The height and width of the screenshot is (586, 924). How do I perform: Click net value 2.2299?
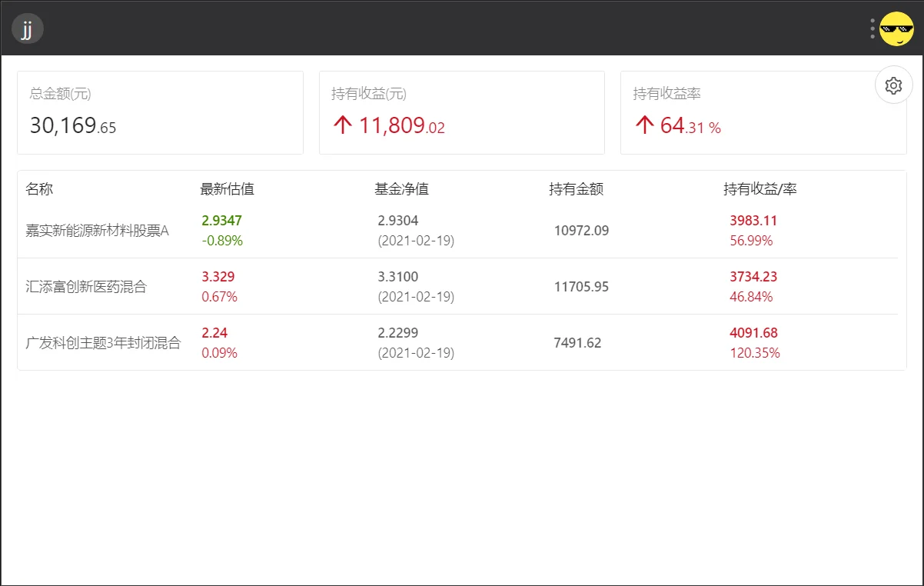[x=398, y=333]
